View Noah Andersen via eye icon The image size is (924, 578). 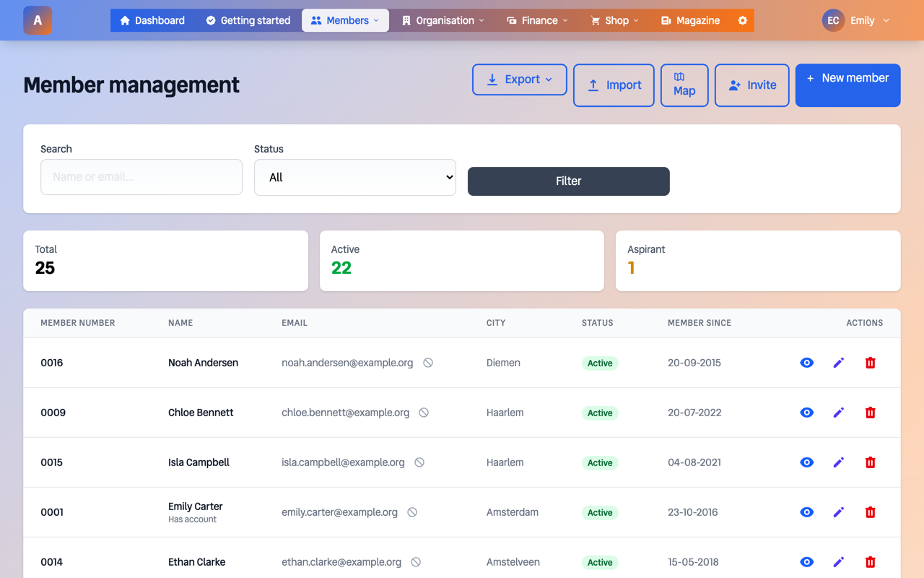coord(807,363)
